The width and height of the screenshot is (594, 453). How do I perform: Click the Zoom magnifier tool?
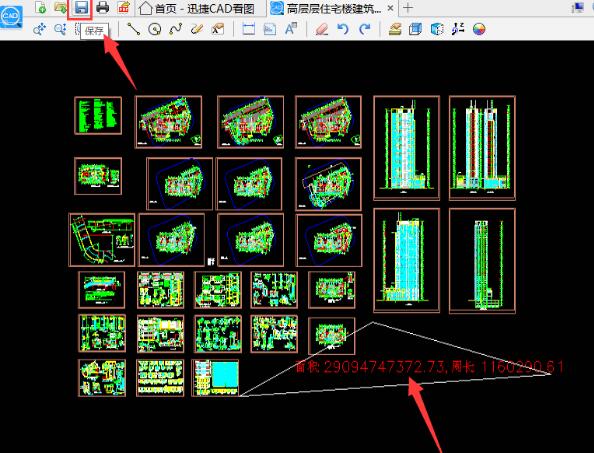[x=60, y=29]
